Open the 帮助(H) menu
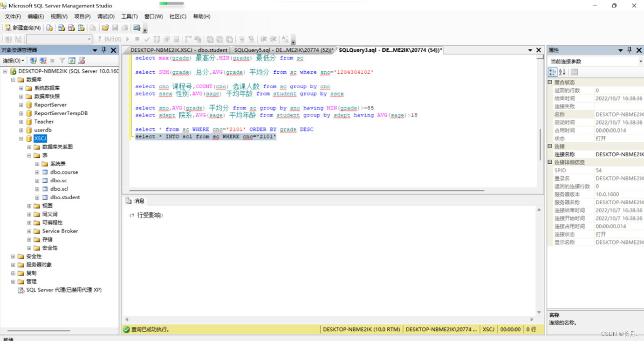 click(x=201, y=16)
